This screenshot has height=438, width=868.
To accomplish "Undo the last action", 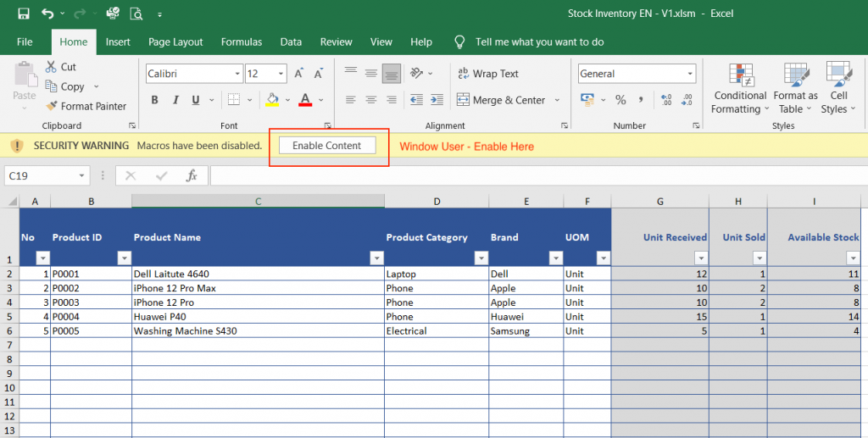I will tap(47, 14).
